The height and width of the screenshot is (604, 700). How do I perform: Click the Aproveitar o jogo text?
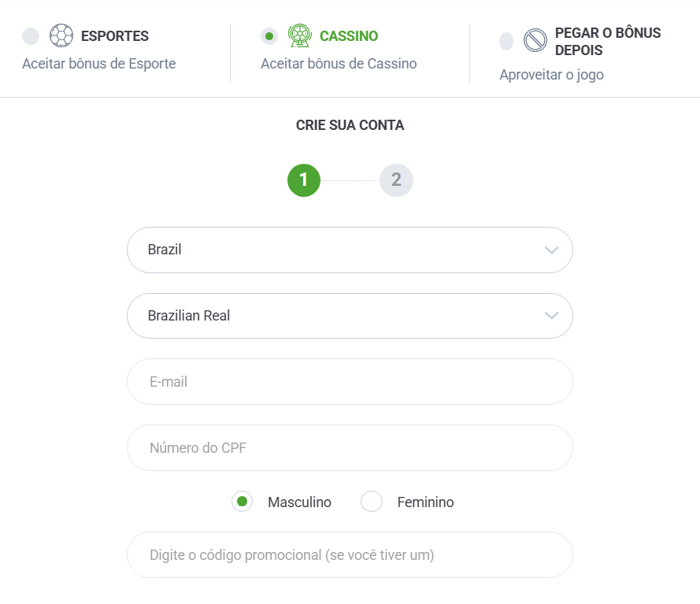point(551,75)
